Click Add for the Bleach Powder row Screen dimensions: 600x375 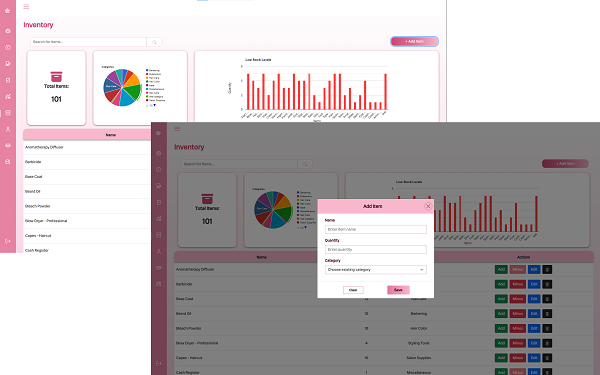tap(501, 328)
